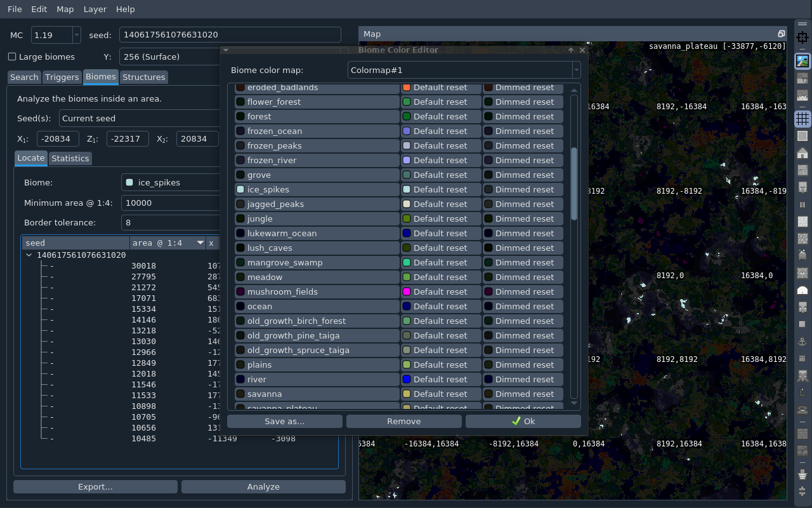Screen dimensions: 812x508
Task: Toggle the small ladder-shaped mineshaft icon
Action: pos(802,204)
